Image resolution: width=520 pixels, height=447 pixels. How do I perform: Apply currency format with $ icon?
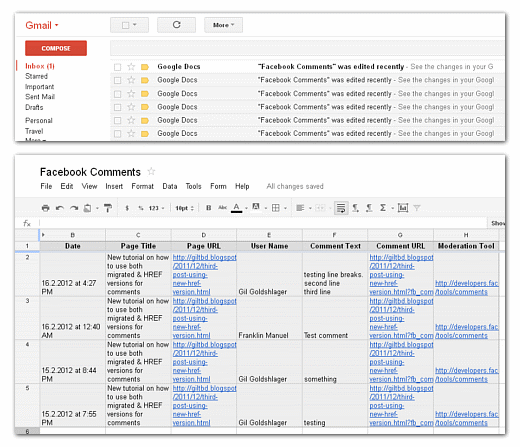pos(127,208)
